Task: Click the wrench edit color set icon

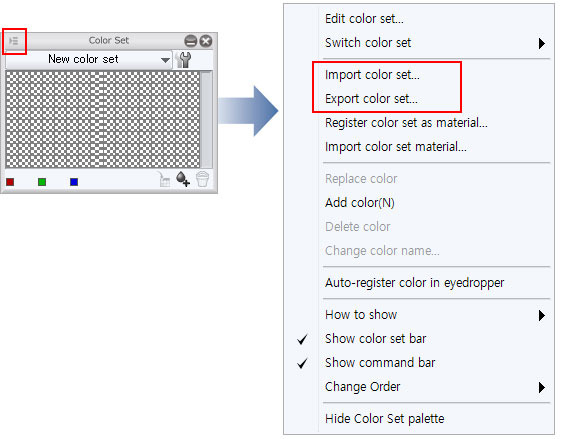Action: [184, 60]
